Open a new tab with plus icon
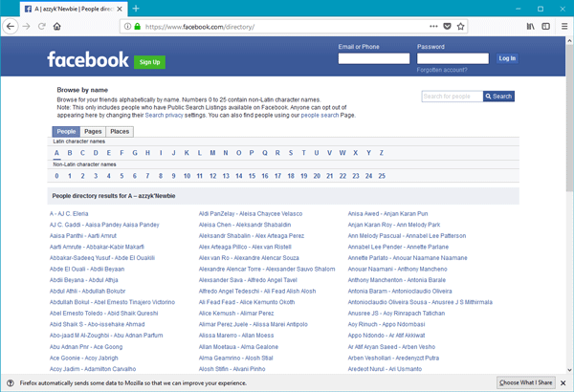Viewport: 574px width, 392px height. tap(136, 9)
